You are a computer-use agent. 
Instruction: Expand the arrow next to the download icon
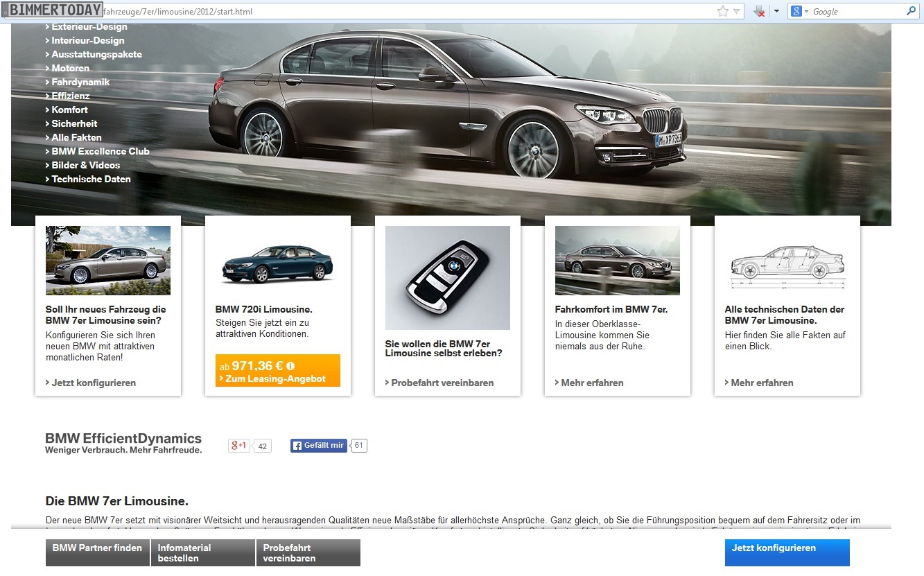pos(776,11)
